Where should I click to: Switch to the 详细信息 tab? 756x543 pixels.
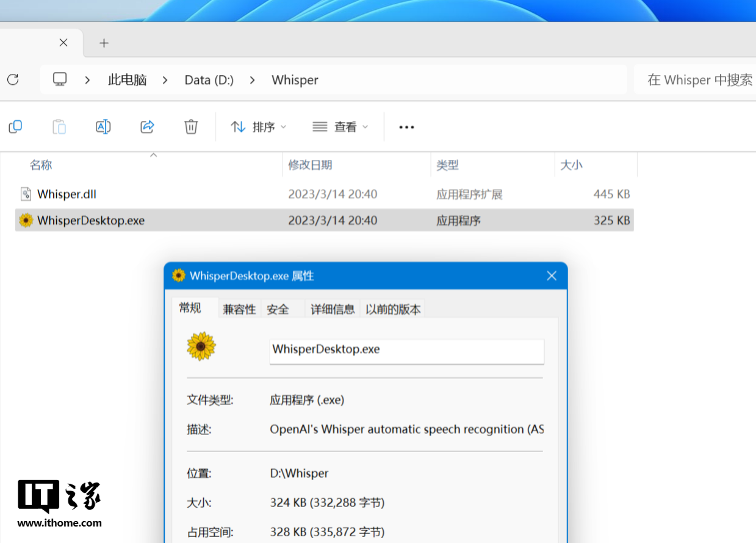point(333,309)
